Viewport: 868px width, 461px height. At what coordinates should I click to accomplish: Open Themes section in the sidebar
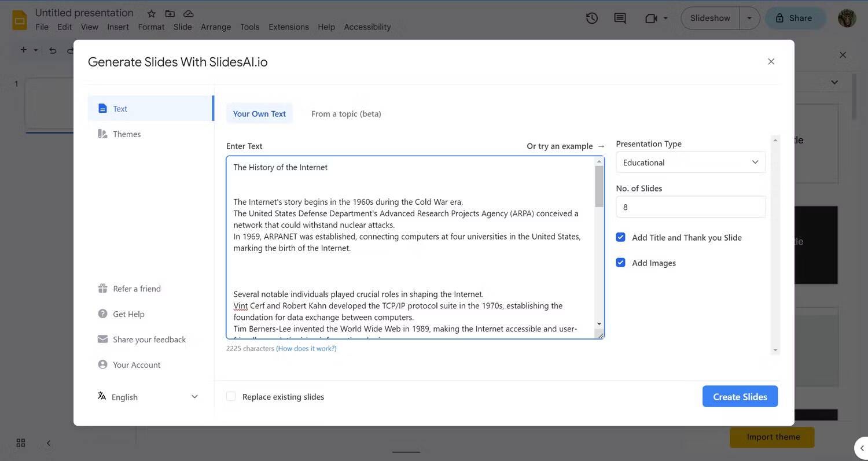[x=127, y=134]
